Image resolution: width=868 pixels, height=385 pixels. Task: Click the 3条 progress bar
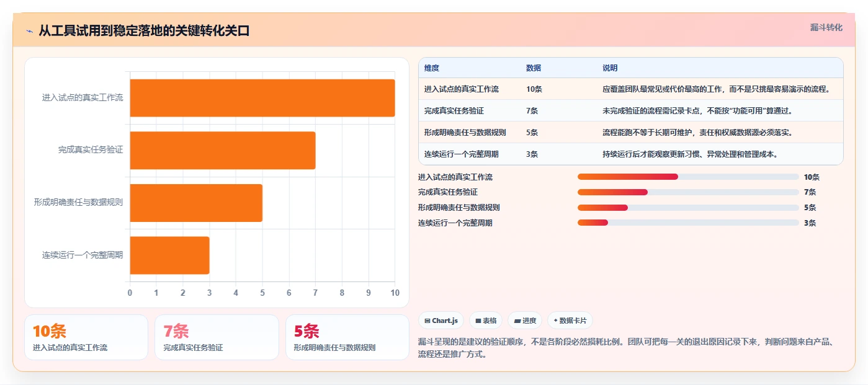(688, 223)
